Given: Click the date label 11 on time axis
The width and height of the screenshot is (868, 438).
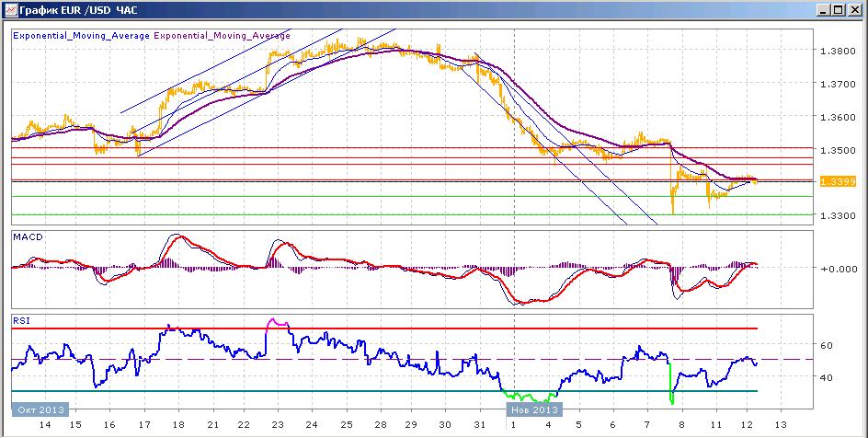Looking at the screenshot, I should (716, 425).
